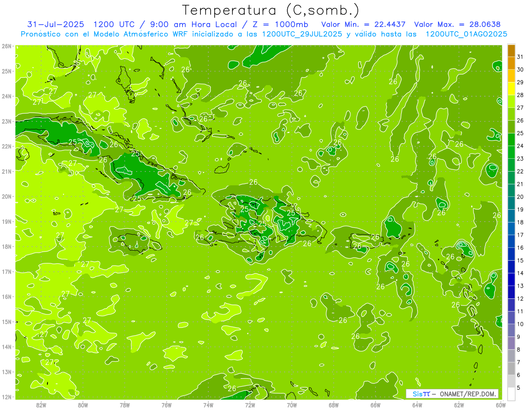Click the color legend value 15
The height and width of the screenshot is (411, 532).
pos(520,261)
